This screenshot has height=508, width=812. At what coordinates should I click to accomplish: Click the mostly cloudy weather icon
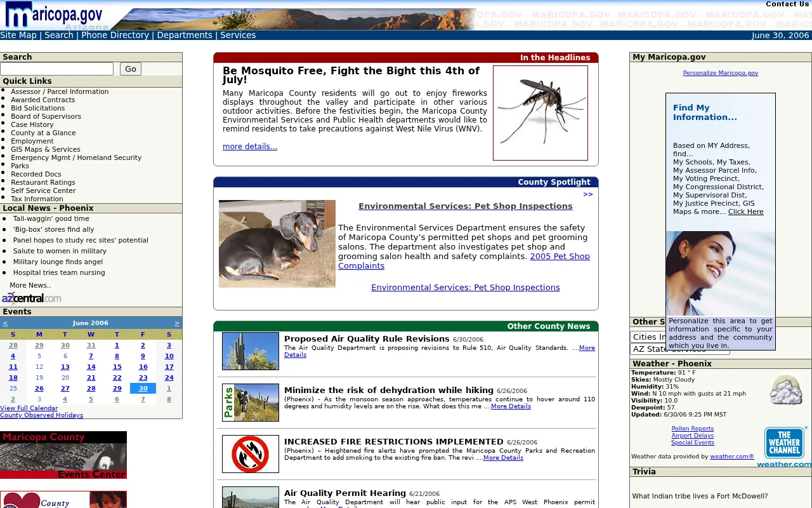point(786,390)
